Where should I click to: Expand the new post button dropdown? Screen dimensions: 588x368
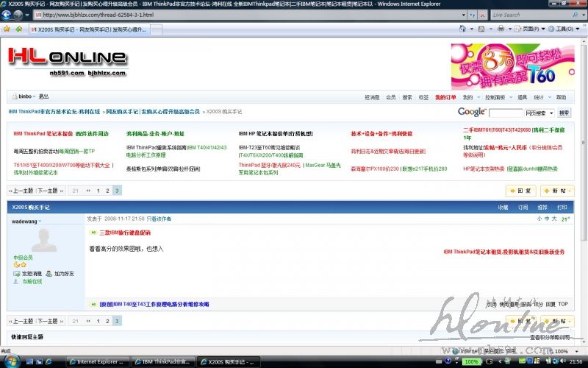point(569,191)
